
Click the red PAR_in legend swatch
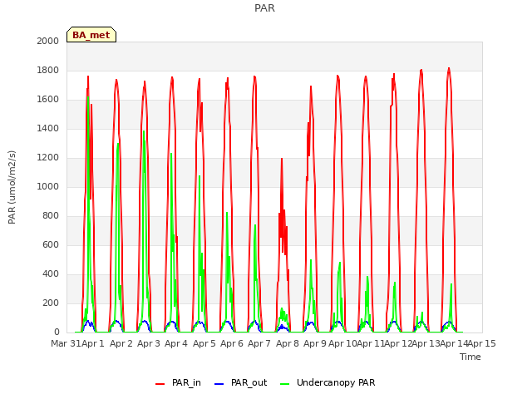tap(160, 384)
